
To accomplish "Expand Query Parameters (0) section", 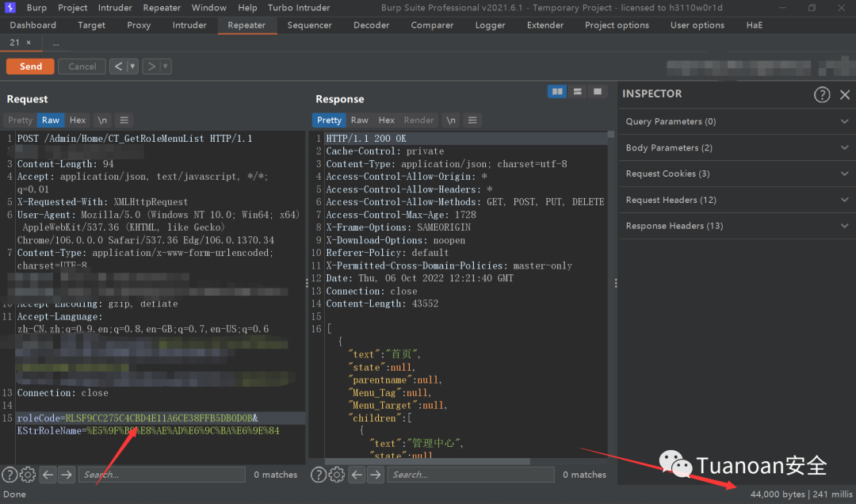I will (x=737, y=121).
